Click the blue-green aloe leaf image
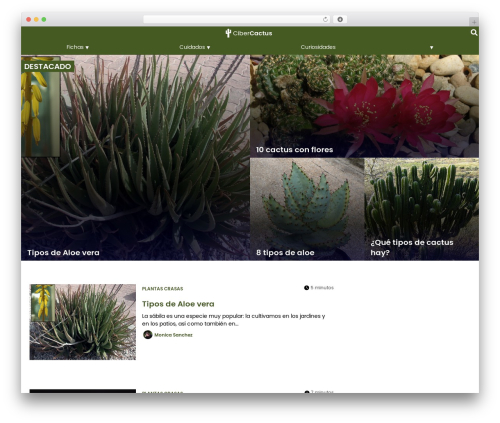This screenshot has width=500, height=423. coord(307,209)
